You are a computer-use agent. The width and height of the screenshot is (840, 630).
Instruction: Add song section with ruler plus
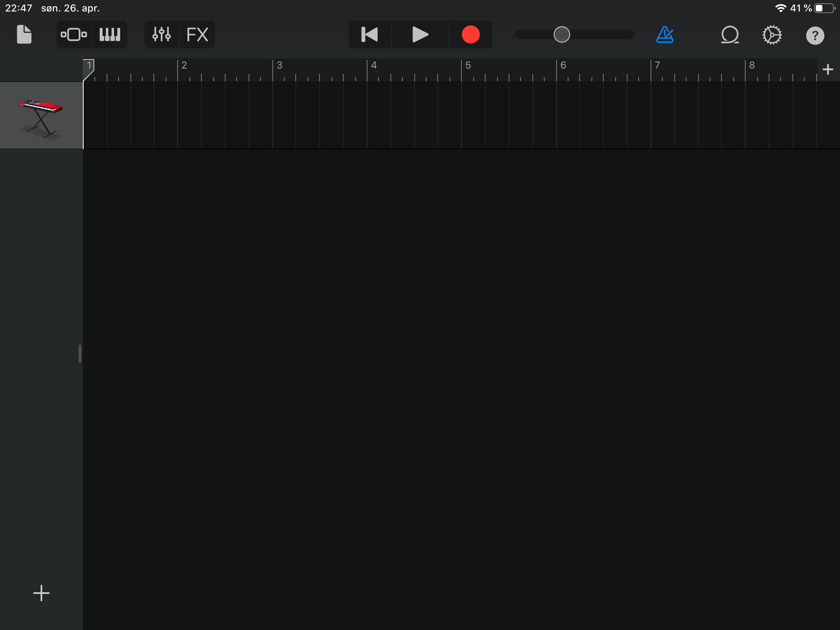coord(828,69)
